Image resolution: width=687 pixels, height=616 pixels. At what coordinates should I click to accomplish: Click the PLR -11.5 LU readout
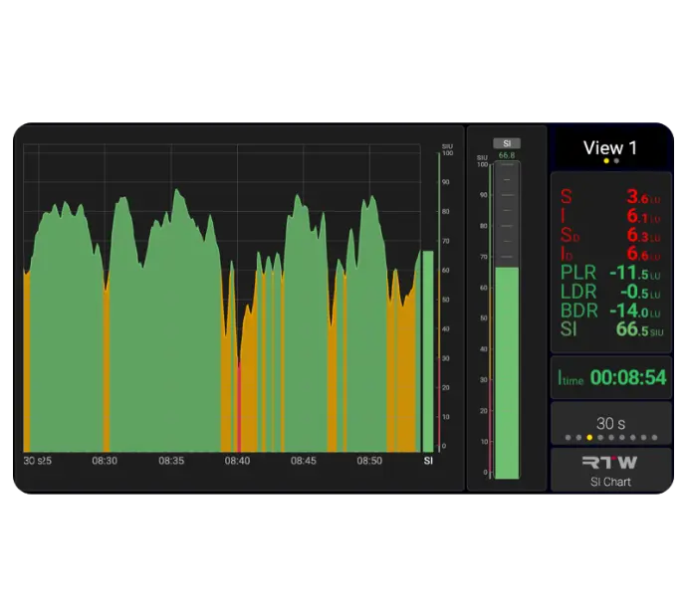pos(610,273)
